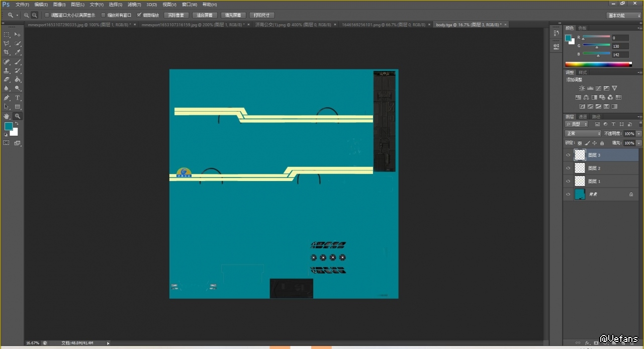
Task: Hide 图层 2 using its eye icon
Action: [x=568, y=168]
